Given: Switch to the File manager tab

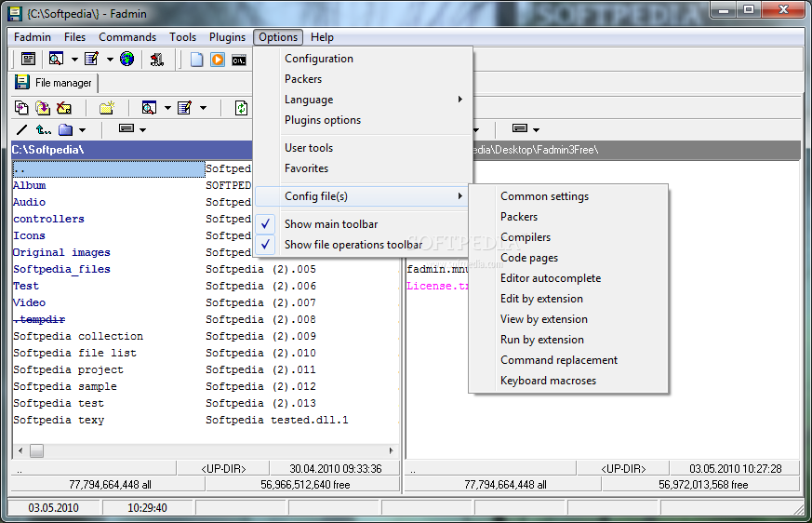Looking at the screenshot, I should pos(54,83).
